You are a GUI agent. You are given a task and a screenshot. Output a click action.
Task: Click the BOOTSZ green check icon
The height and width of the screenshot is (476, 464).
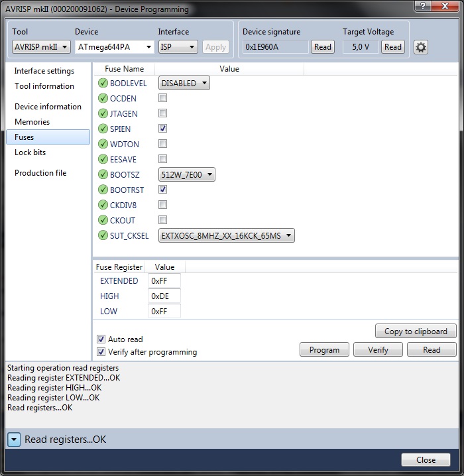point(103,174)
